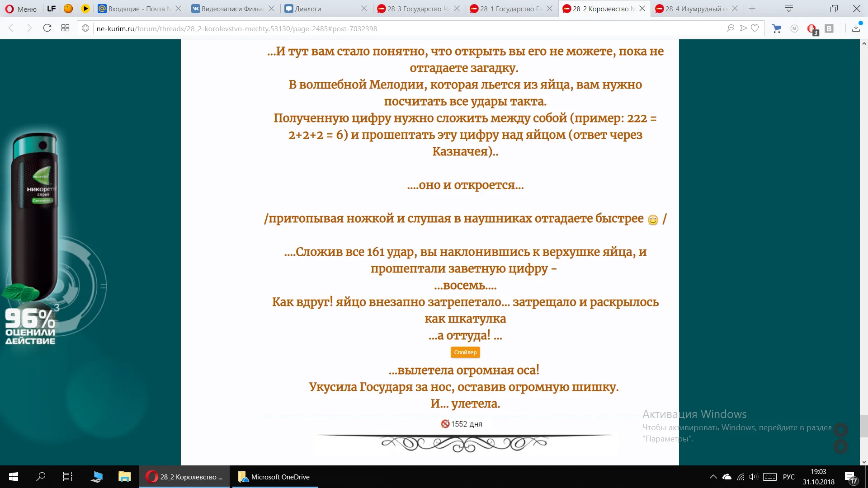The width and height of the screenshot is (868, 488).
Task: Open the Opera Меню button
Action: [21, 9]
